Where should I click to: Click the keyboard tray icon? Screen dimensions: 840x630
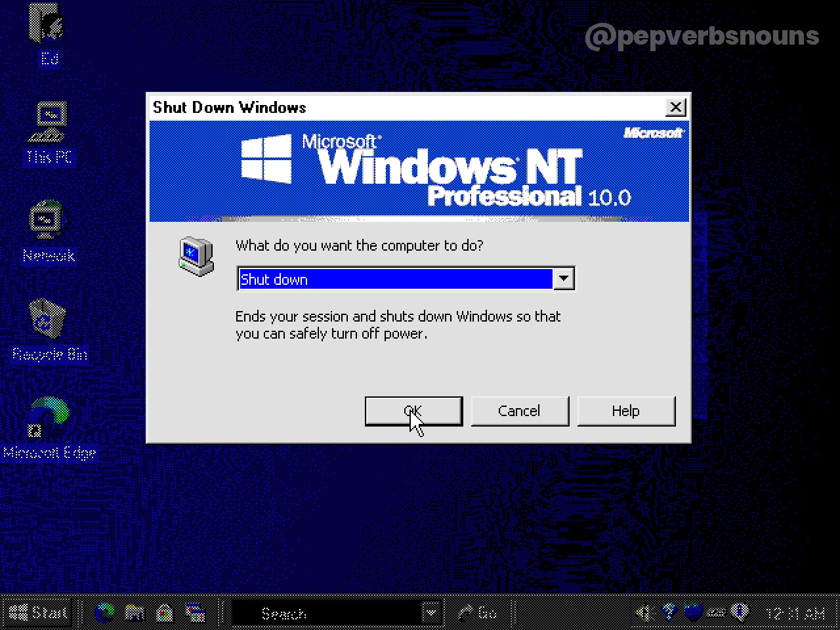(x=717, y=613)
